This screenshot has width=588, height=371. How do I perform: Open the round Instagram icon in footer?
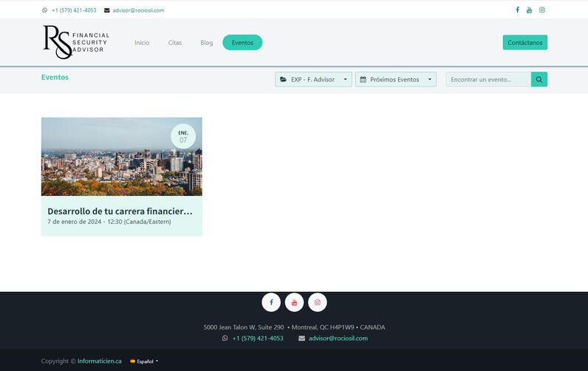318,302
